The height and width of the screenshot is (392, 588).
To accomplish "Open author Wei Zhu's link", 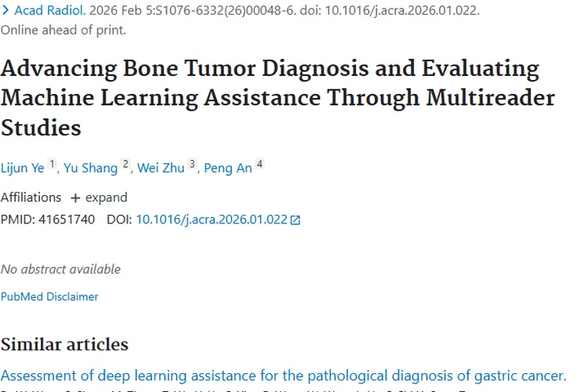I will 161,168.
